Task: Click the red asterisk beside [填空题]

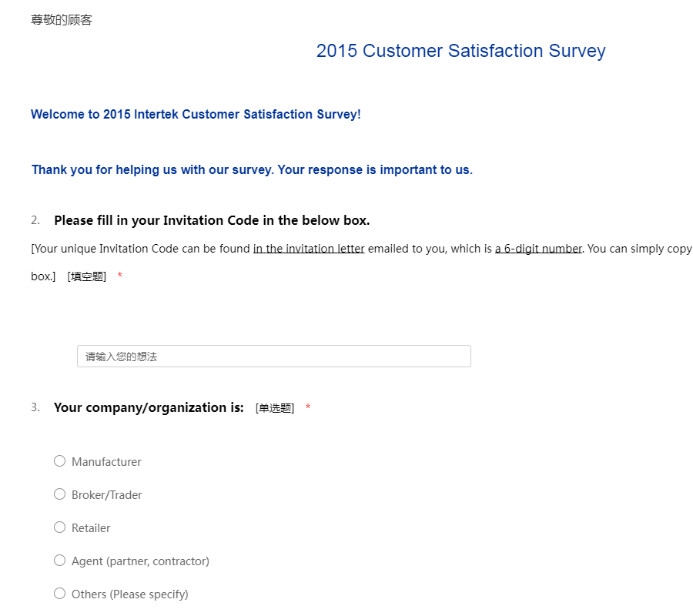Action: [x=120, y=276]
